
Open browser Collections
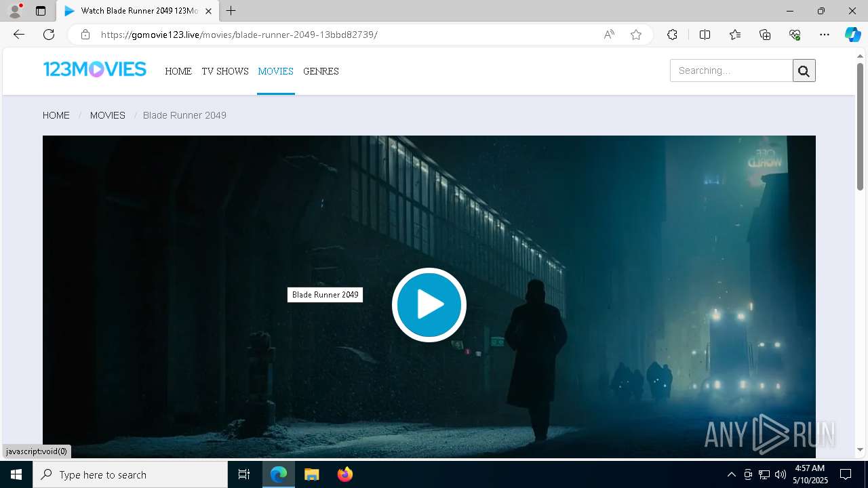[x=765, y=35]
